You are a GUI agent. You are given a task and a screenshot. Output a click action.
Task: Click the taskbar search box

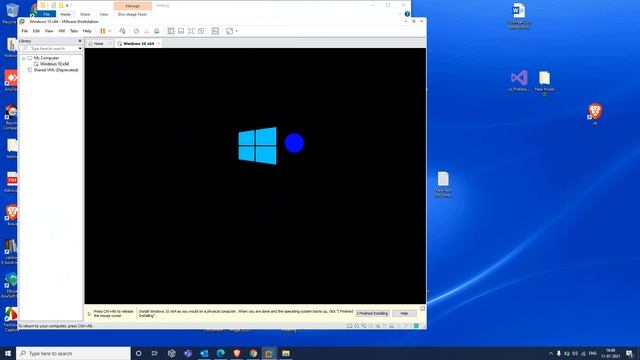tap(73, 353)
